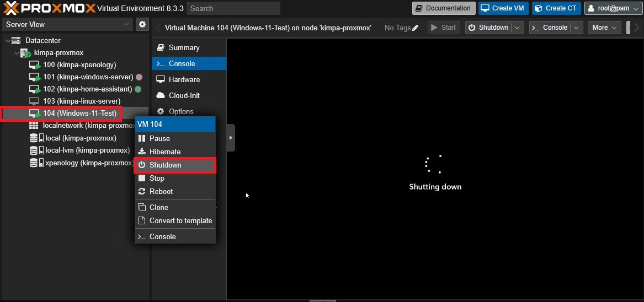
Task: Collapse the Datacenter tree node
Action: [8, 41]
